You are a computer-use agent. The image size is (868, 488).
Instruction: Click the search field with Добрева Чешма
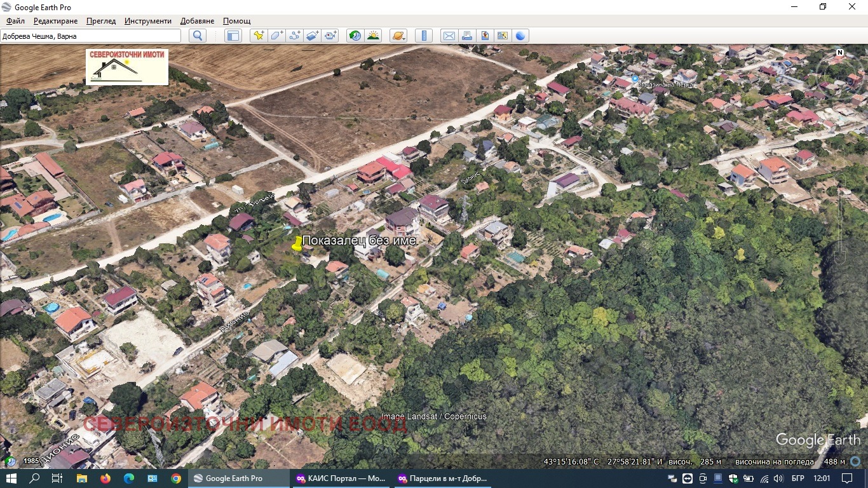pos(90,36)
